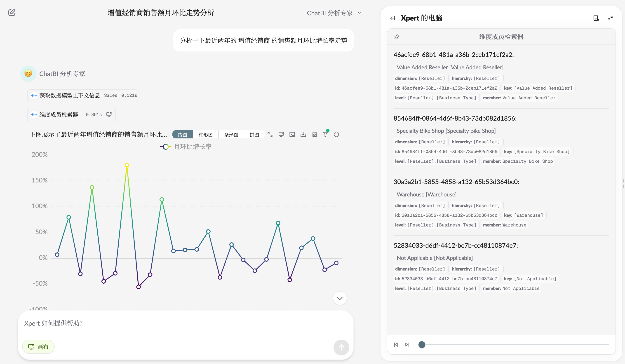Pin the 维度成员检索器 panel
Screen dimensions: 625x364
coord(397,37)
